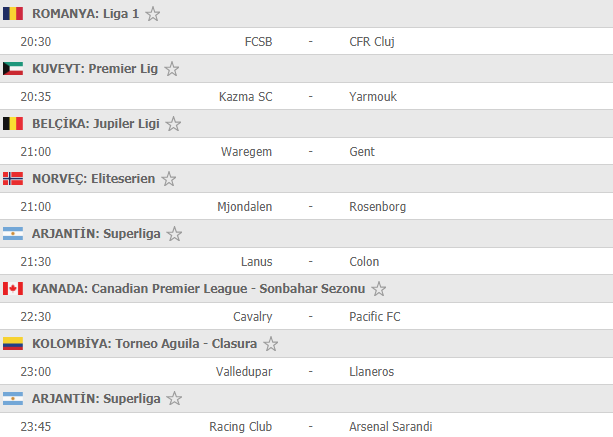Click the Norveç Eliteserien star icon
The image size is (613, 437).
pos(169,179)
